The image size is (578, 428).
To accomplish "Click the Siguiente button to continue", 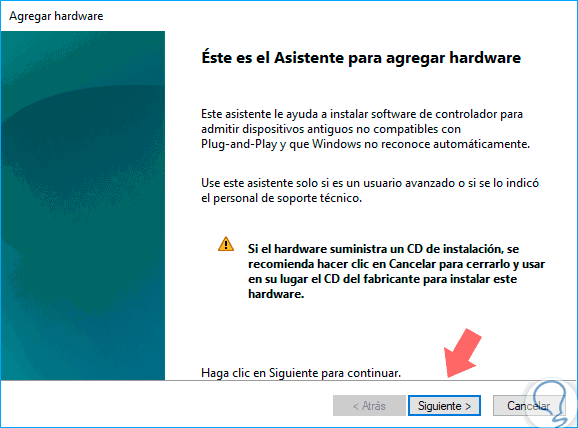I will tap(444, 406).
